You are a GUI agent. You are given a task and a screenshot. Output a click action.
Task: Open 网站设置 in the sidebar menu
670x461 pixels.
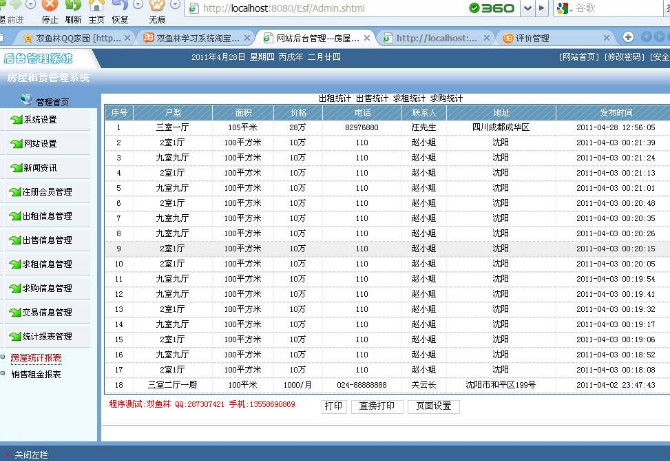point(41,144)
